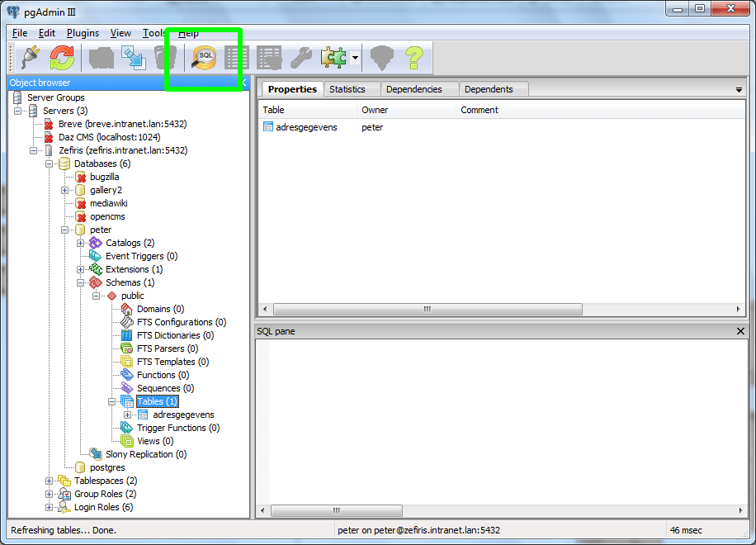This screenshot has height=545, width=756.
Task: Click the Guru hint toolbar icon
Action: click(x=382, y=58)
